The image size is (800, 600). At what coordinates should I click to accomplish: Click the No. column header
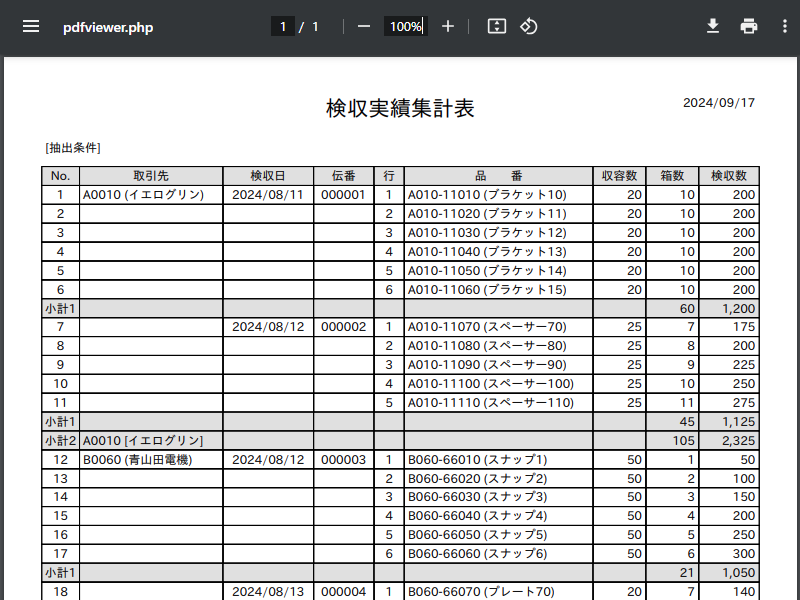coord(60,176)
